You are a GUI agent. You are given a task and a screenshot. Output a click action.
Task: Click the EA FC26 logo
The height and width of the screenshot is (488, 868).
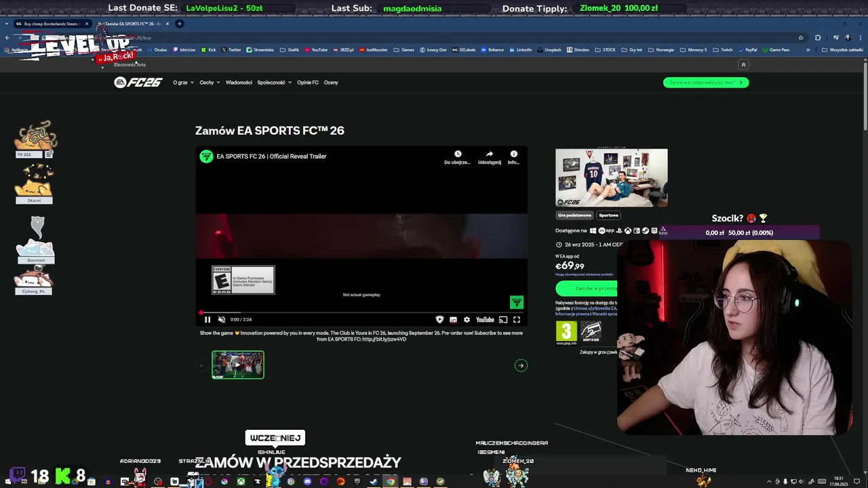tap(138, 83)
